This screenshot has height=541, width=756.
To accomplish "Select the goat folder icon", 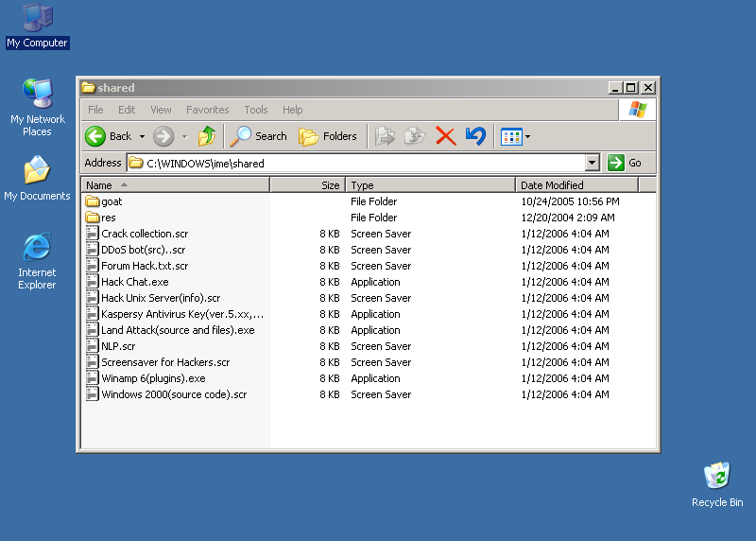I will (x=92, y=201).
